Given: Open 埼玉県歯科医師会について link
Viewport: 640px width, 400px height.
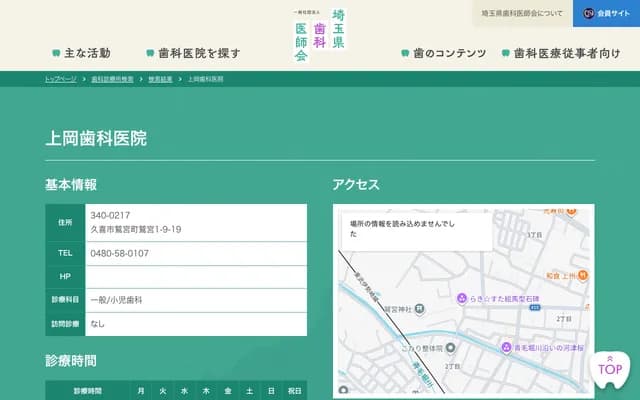Looking at the screenshot, I should tap(522, 13).
